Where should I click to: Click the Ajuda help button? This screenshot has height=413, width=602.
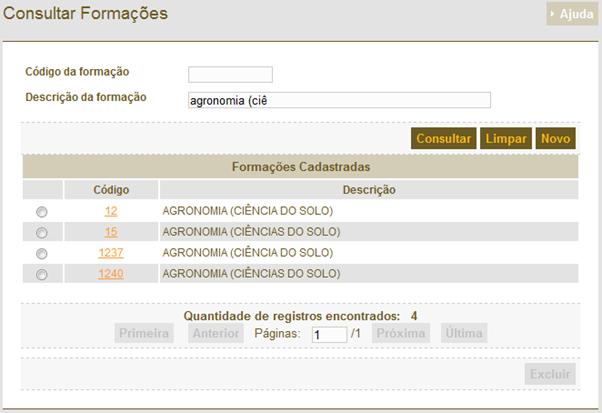click(x=571, y=15)
